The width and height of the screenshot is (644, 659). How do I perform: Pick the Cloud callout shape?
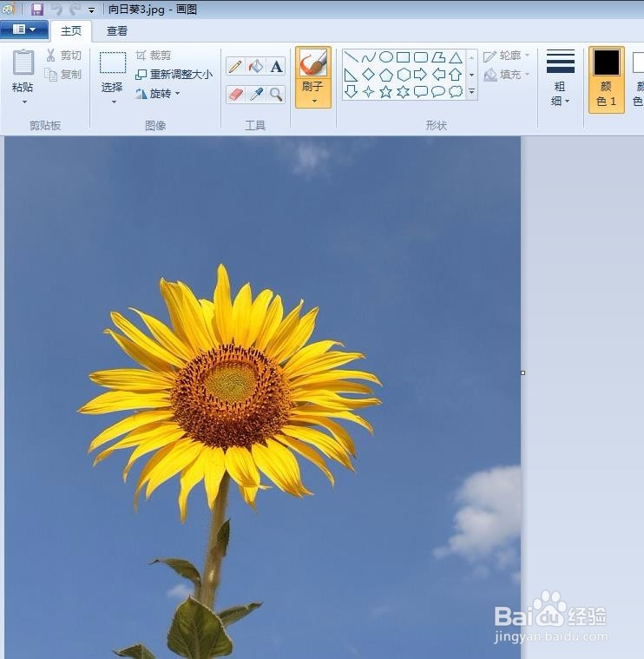point(456,92)
